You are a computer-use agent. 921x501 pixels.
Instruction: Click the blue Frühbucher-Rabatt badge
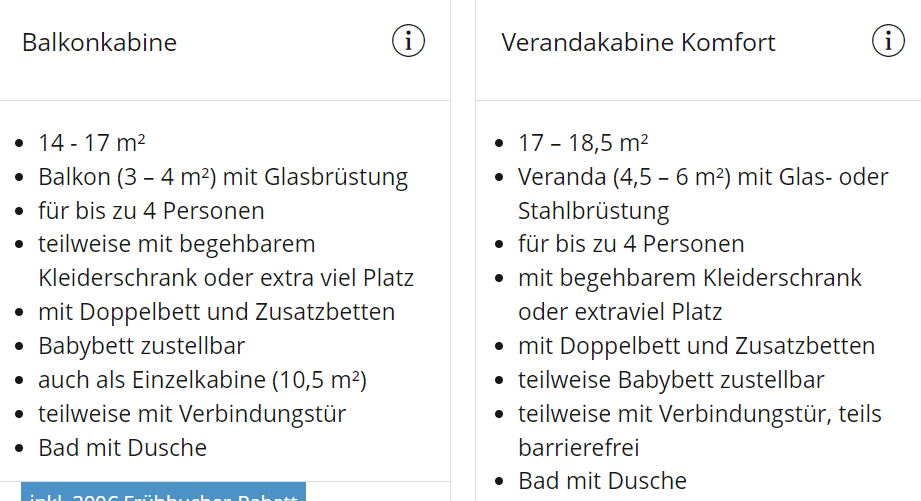pyautogui.click(x=163, y=493)
